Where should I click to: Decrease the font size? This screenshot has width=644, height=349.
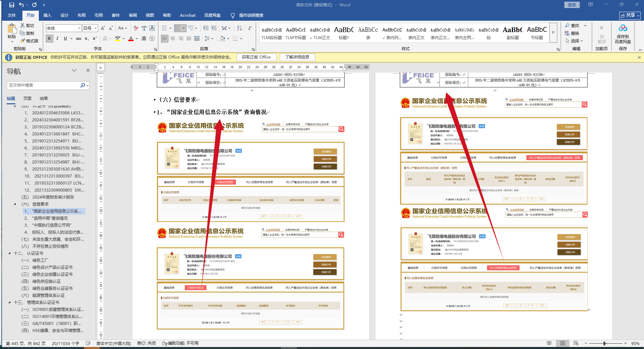[x=111, y=28]
